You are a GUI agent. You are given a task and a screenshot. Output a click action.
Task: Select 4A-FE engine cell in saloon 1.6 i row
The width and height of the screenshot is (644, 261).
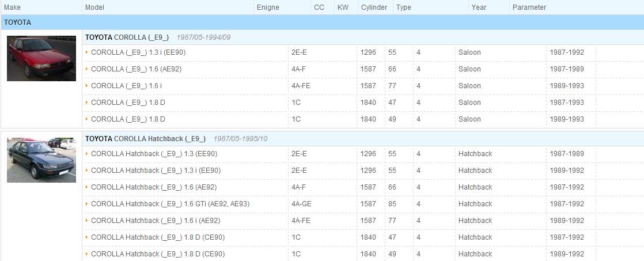point(301,85)
